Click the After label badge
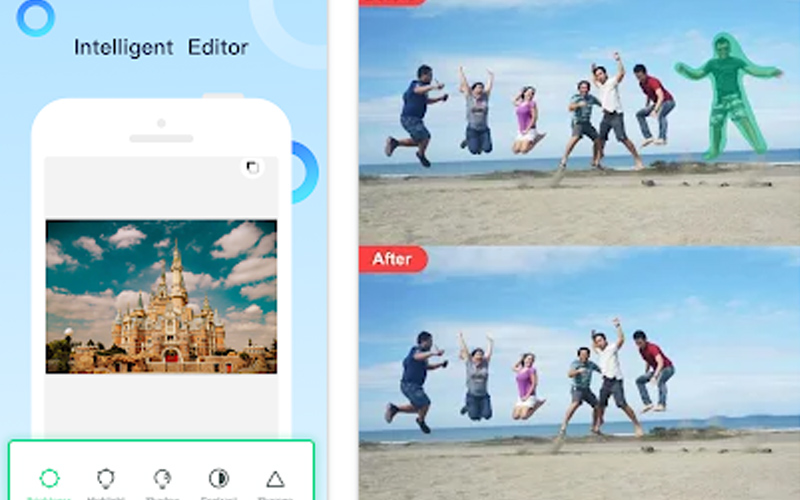The image size is (800, 500). pyautogui.click(x=393, y=259)
